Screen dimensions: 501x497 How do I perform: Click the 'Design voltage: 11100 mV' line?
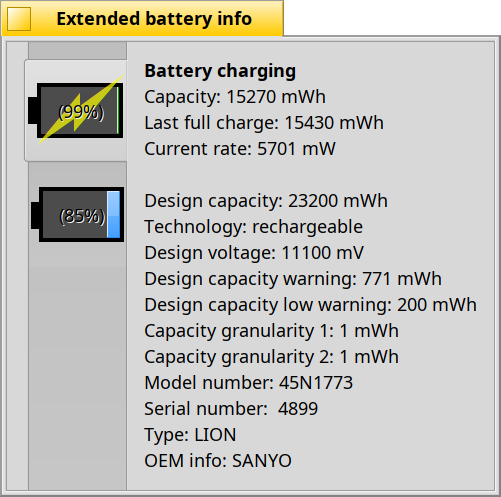pyautogui.click(x=254, y=253)
